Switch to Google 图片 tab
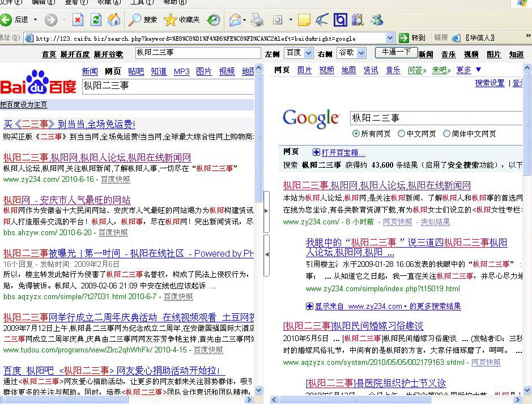532x404 pixels. pos(304,70)
